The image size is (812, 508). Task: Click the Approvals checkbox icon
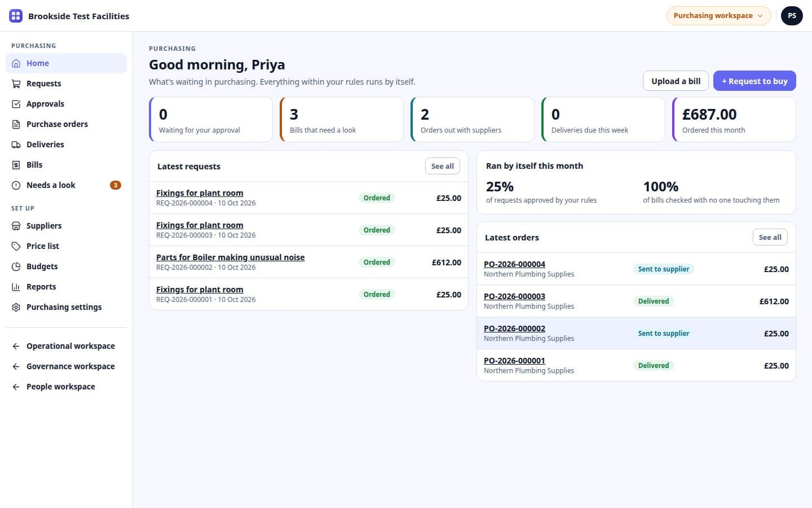pyautogui.click(x=16, y=104)
